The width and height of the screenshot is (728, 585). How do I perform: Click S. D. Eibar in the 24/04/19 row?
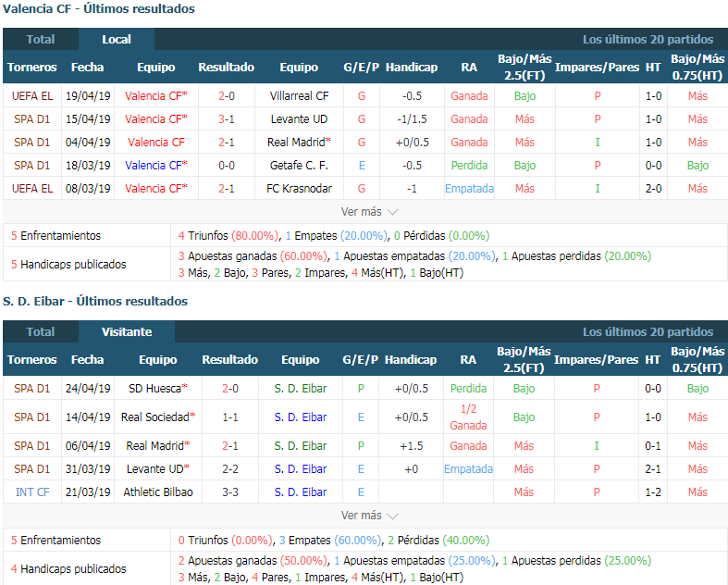[301, 389]
